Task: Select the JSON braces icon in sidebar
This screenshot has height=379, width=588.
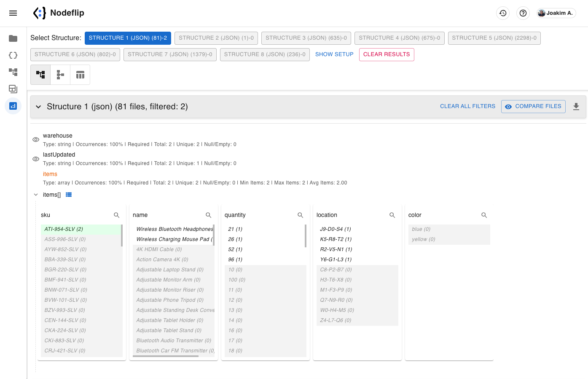Action: [13, 55]
